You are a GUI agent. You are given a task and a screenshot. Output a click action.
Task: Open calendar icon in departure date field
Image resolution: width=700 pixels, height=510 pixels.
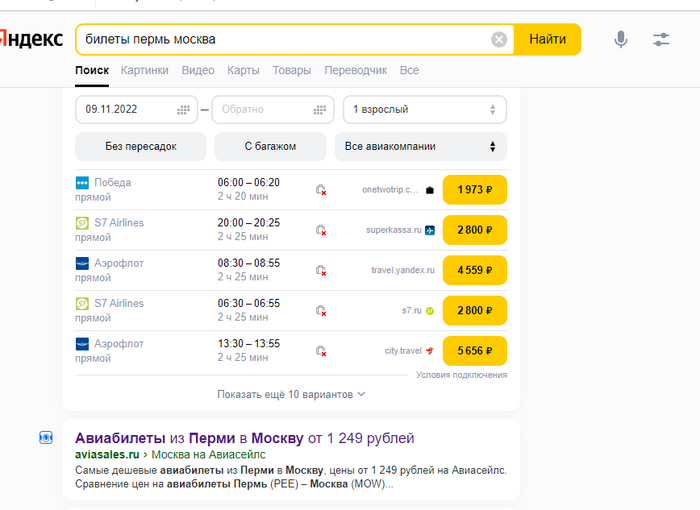183,109
